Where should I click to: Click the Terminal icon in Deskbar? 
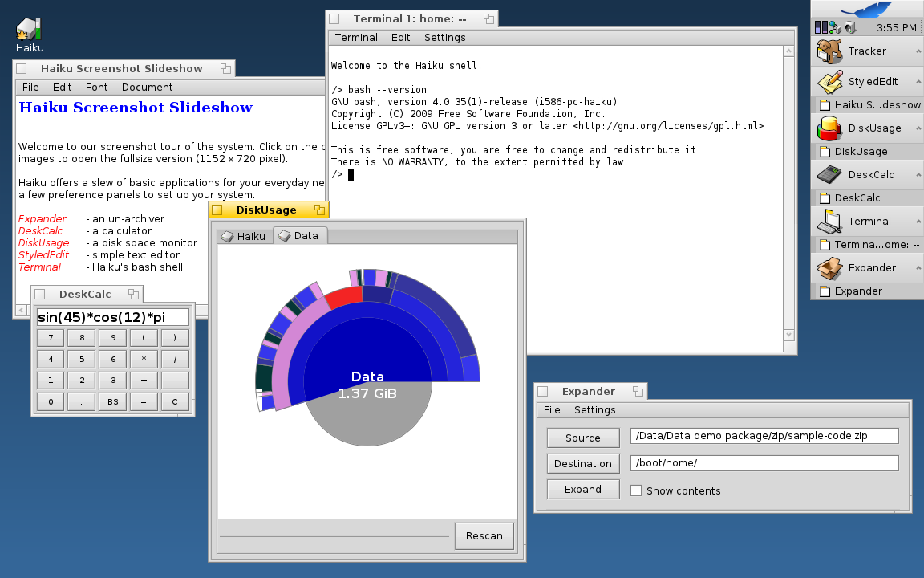[829, 222]
